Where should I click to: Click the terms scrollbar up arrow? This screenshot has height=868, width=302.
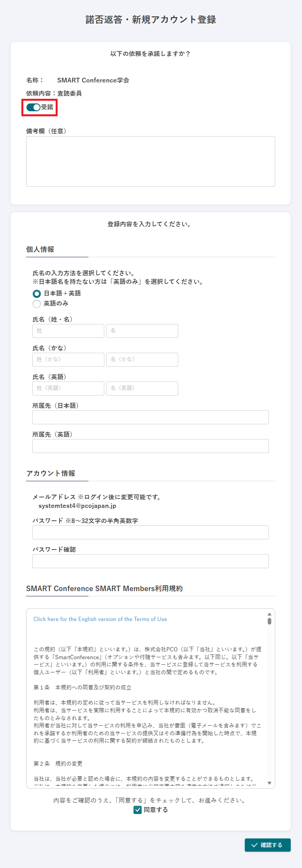click(269, 614)
